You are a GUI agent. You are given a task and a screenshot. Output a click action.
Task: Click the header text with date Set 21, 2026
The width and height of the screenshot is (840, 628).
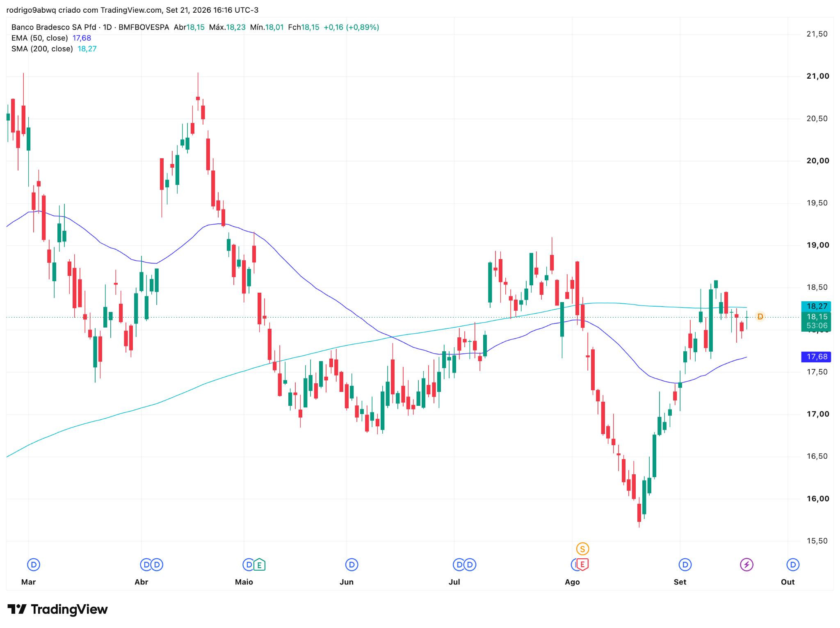132,10
